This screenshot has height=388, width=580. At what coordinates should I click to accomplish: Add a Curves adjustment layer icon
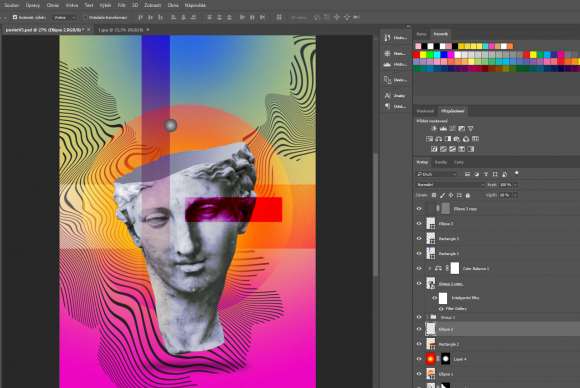[452, 129]
